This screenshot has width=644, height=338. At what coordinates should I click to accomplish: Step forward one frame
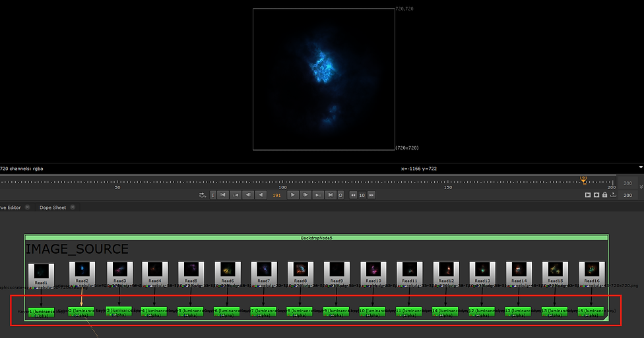(x=306, y=195)
